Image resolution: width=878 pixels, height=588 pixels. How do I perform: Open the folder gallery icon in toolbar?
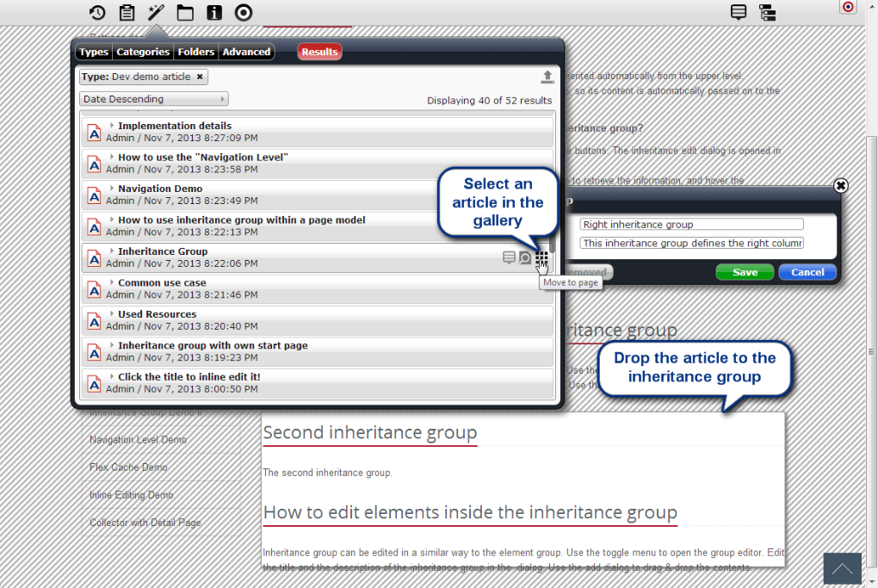pos(185,12)
